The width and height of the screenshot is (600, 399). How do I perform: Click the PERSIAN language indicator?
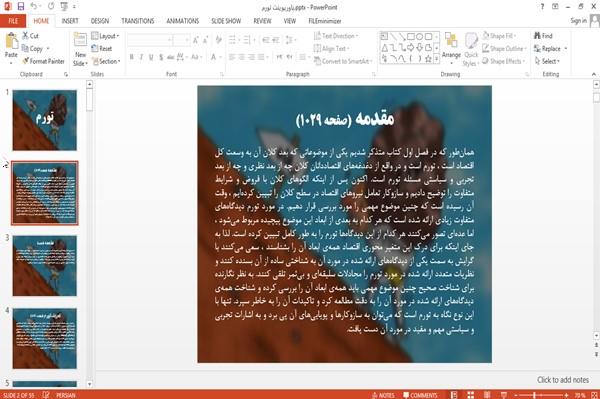coord(66,395)
